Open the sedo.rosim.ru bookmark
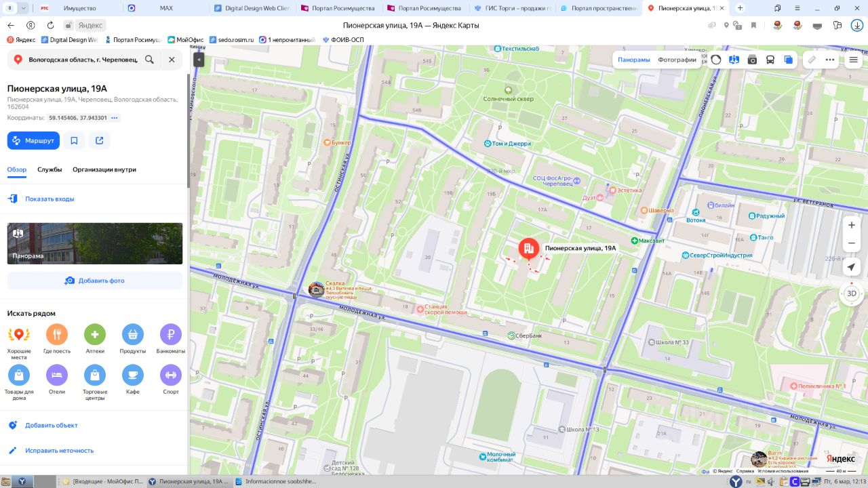The width and height of the screenshot is (868, 488). point(231,40)
